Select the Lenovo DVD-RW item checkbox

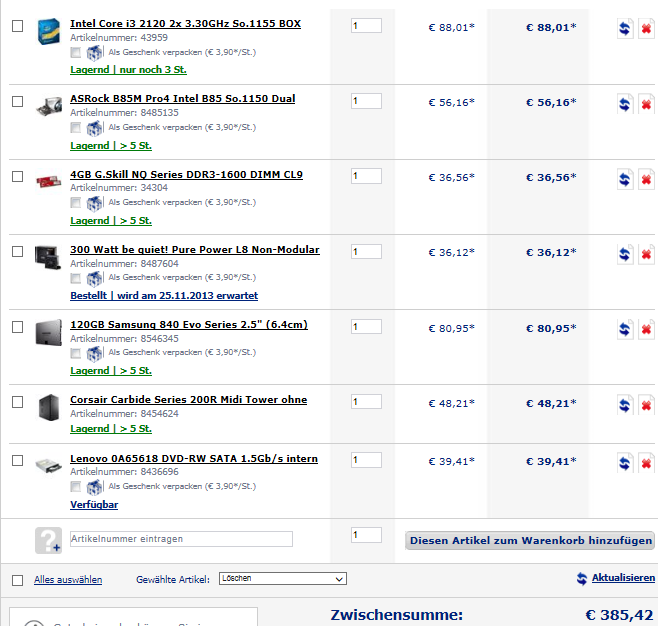pos(17,461)
